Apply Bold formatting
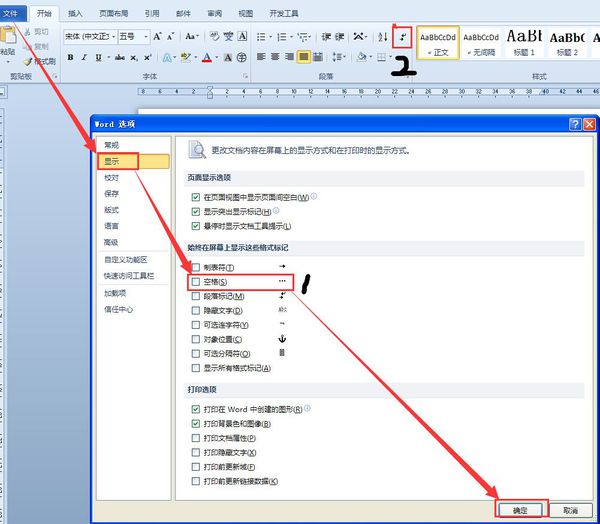 click(70, 57)
